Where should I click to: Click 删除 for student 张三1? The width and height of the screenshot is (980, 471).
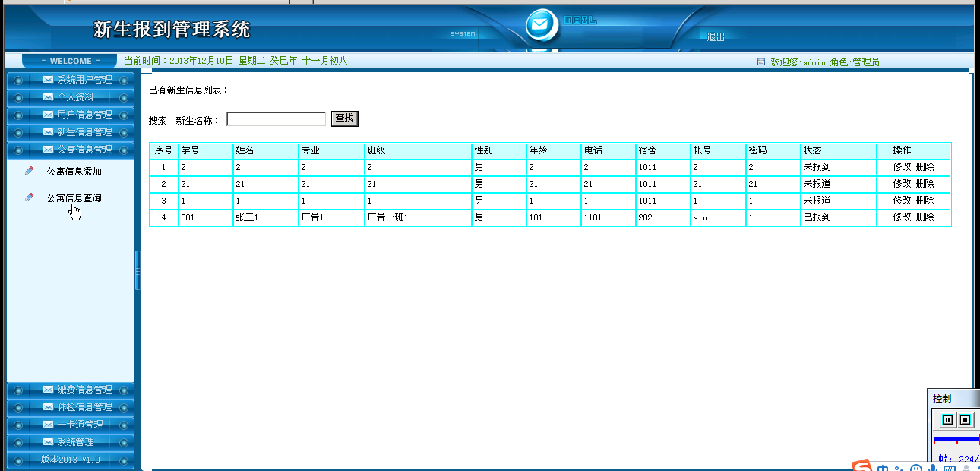[x=925, y=217]
